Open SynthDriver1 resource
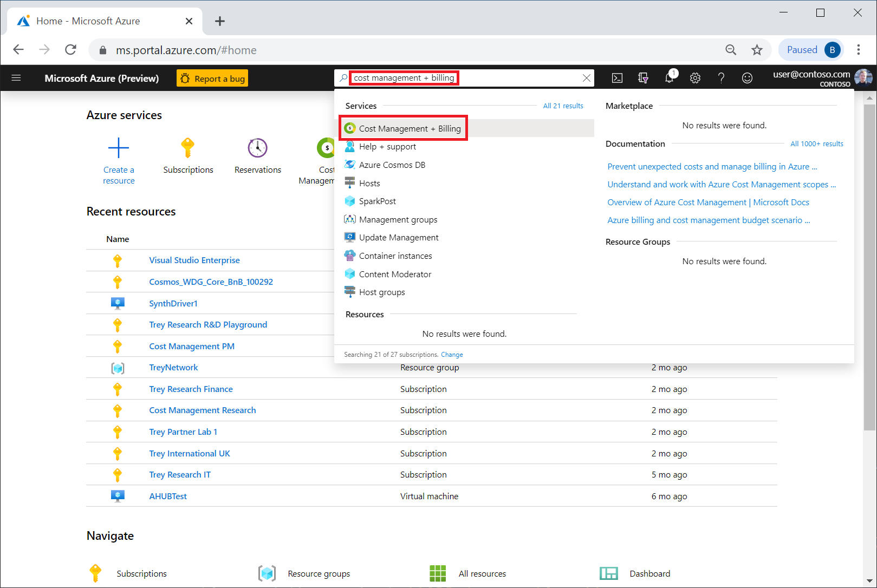Screen dimensions: 877x588 point(173,304)
